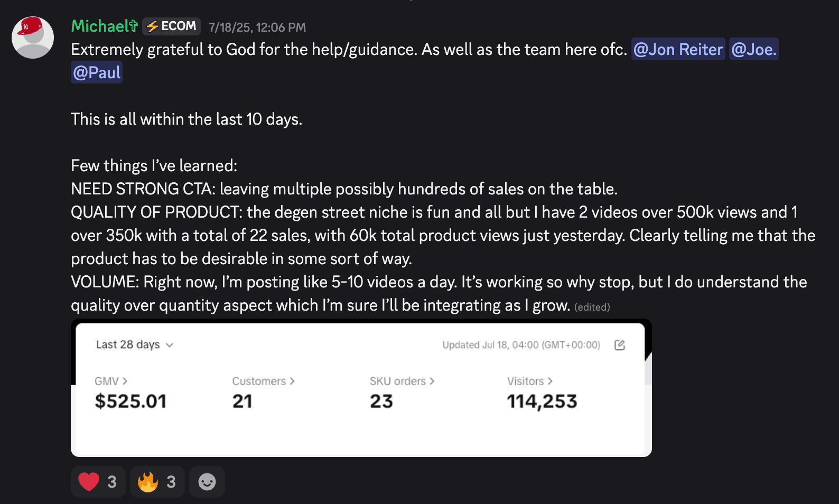Viewport: 839px width, 504px height.
Task: Expand the GMV metric details
Action: 111,381
